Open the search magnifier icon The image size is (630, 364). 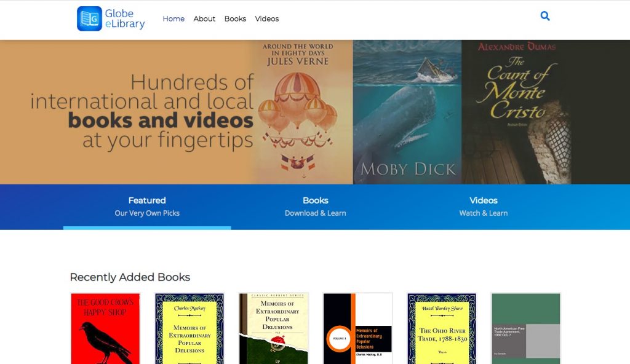pyautogui.click(x=545, y=16)
